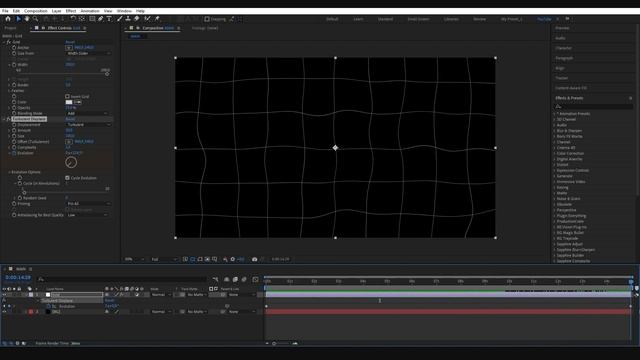Screen dimensions: 640x360
Task: Click the shy layers icon in timeline
Action: click(x=227, y=280)
